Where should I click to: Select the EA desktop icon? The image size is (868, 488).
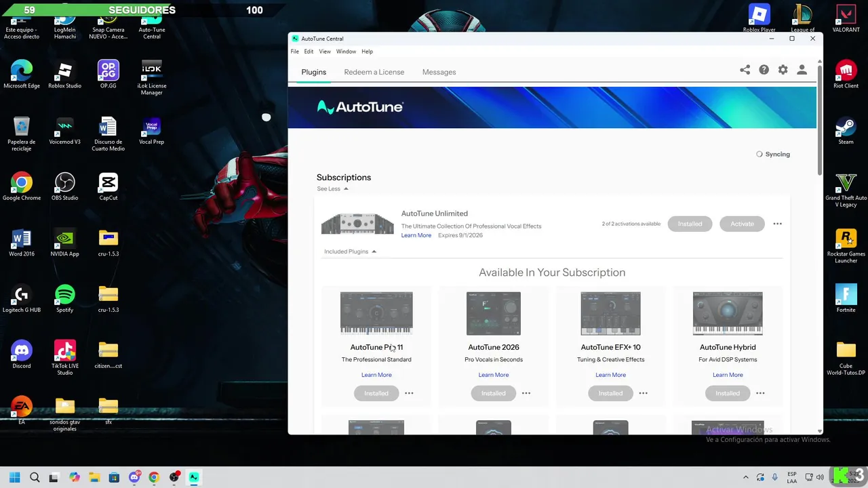click(21, 411)
